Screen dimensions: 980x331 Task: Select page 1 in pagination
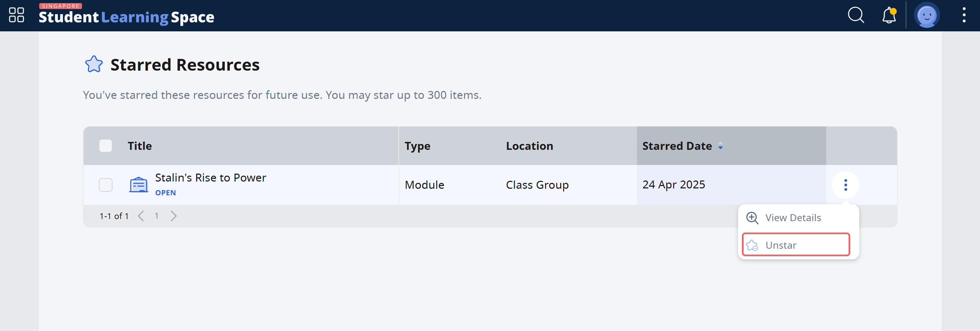[x=157, y=216]
